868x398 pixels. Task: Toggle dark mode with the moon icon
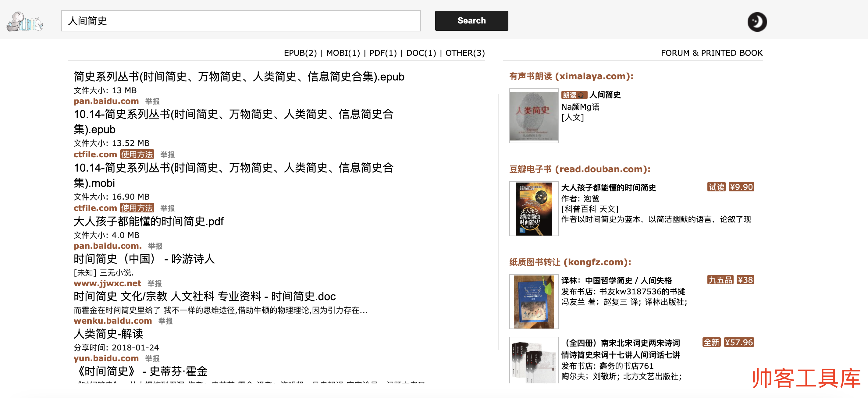tap(756, 22)
